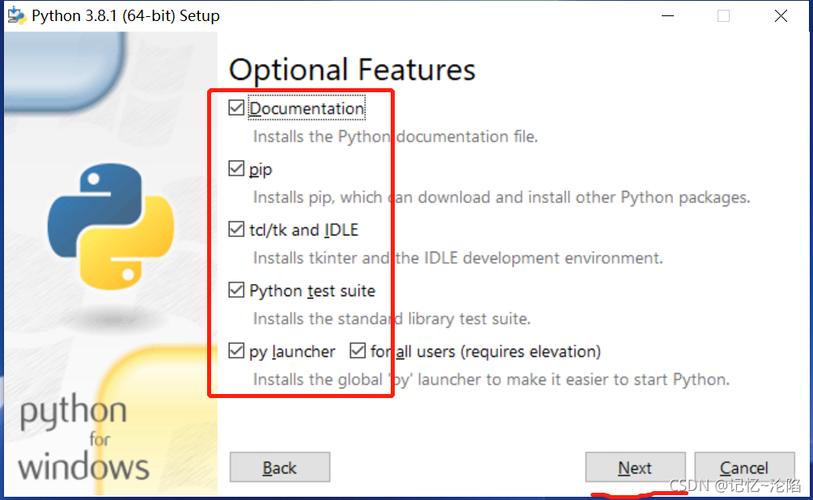This screenshot has width=813, height=500.
Task: Disable the tcl/tk and IDLE option
Action: tap(236, 229)
